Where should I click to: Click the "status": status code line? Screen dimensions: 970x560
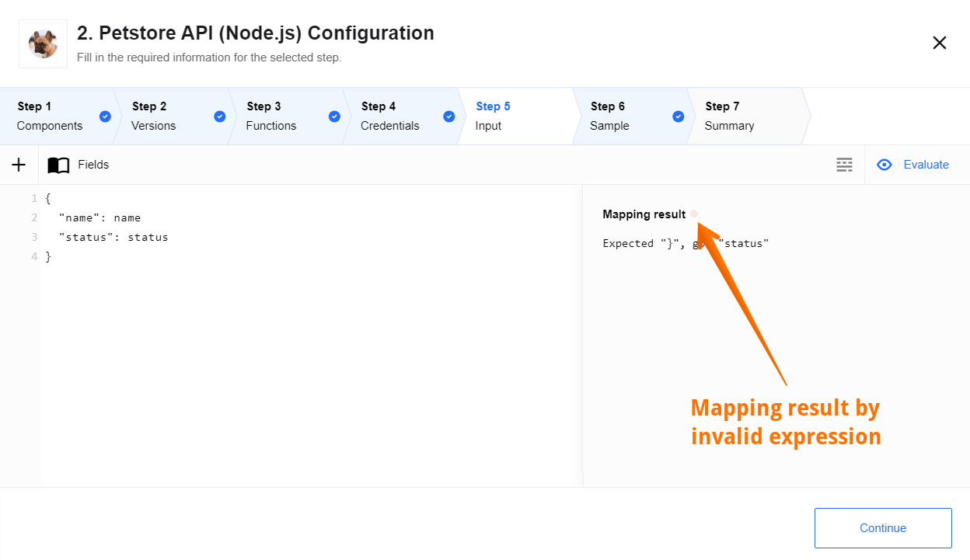click(113, 237)
